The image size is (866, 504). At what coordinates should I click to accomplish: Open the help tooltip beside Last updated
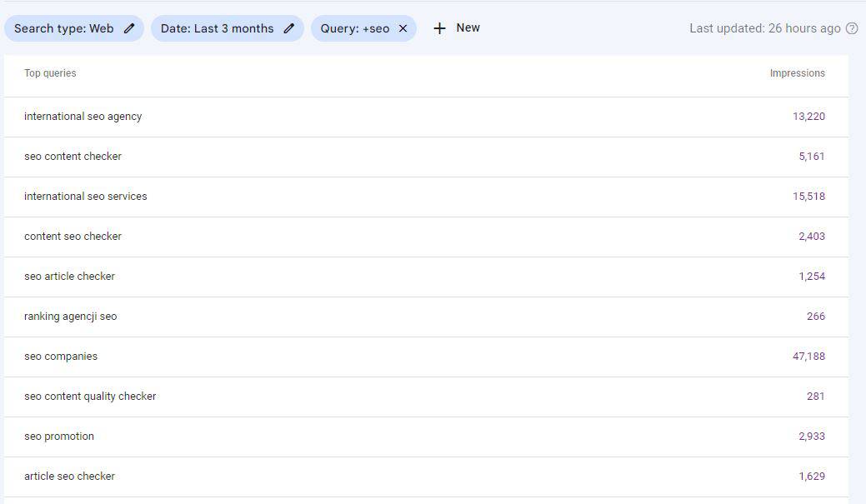tap(851, 27)
